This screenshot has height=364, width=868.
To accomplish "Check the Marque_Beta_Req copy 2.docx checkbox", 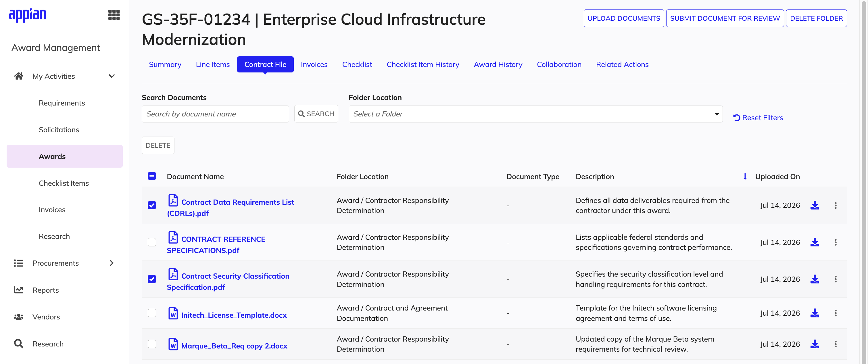I will [152, 344].
